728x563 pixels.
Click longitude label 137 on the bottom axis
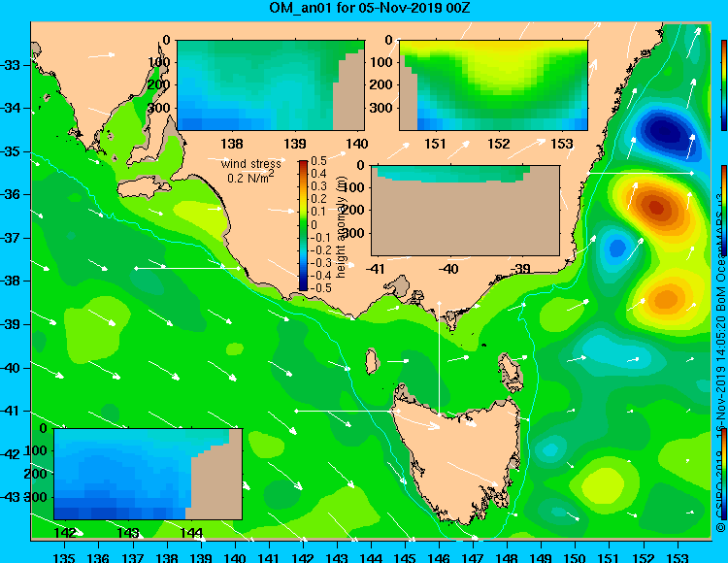[133, 556]
